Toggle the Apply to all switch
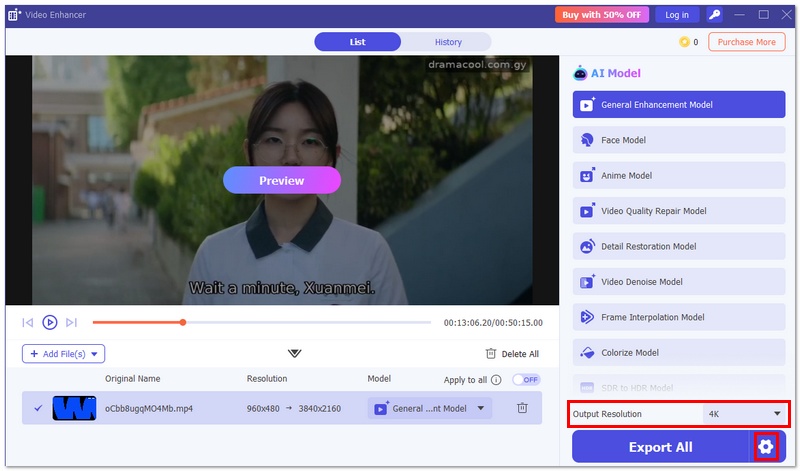The image size is (800, 471). pyautogui.click(x=525, y=380)
